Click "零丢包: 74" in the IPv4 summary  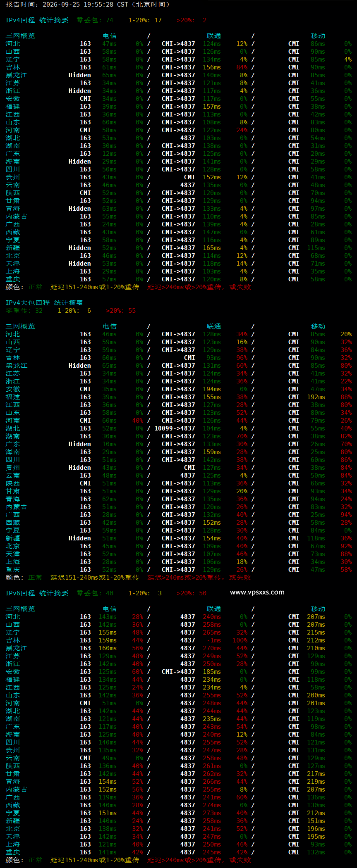95,20
